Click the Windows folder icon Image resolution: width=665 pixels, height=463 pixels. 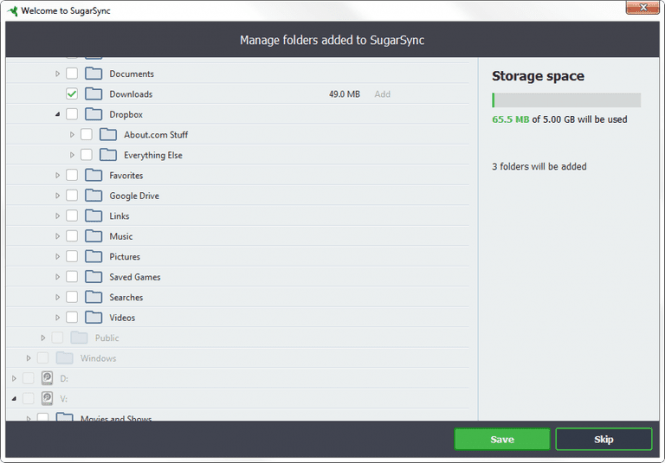click(64, 358)
